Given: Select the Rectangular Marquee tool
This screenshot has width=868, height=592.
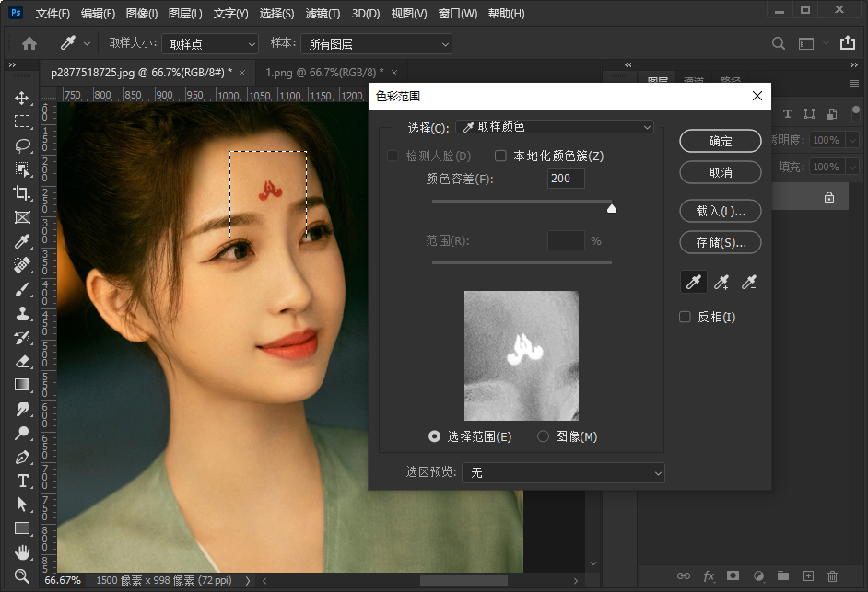Looking at the screenshot, I should tap(21, 122).
